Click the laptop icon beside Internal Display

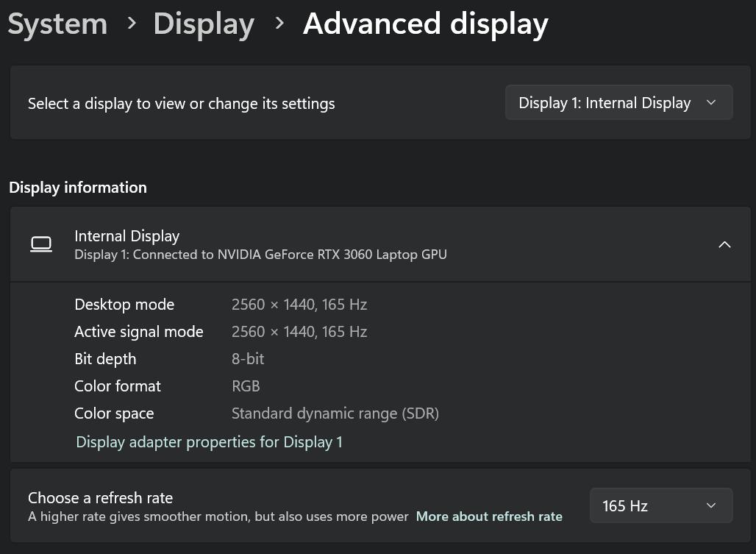(41, 244)
